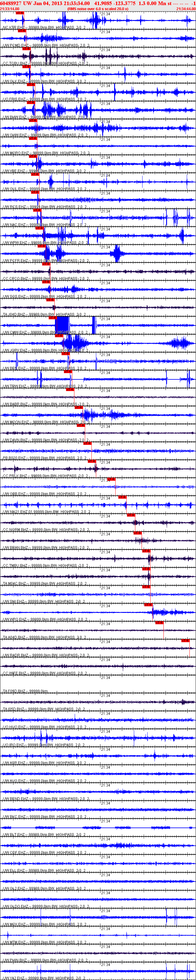Select the 'NC KTR EHZ' station label

point(14,28)
